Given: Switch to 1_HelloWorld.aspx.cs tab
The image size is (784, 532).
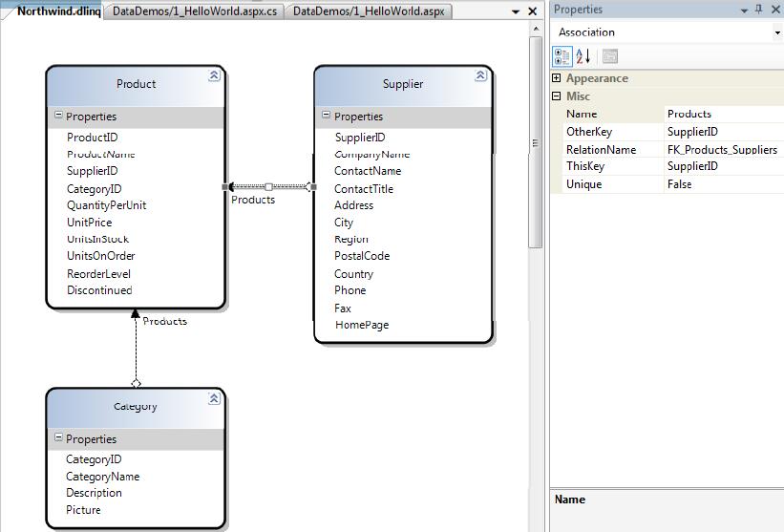Looking at the screenshot, I should (x=195, y=11).
